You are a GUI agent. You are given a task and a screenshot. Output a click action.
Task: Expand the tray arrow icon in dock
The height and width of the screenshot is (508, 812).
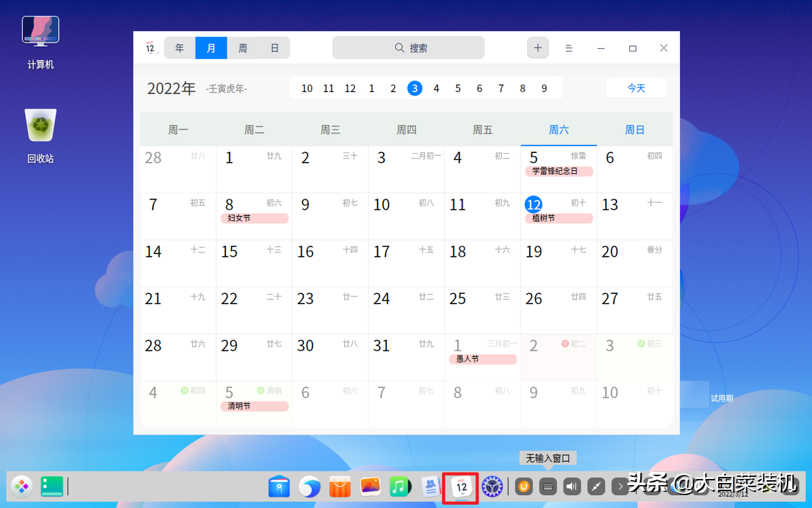[x=620, y=486]
